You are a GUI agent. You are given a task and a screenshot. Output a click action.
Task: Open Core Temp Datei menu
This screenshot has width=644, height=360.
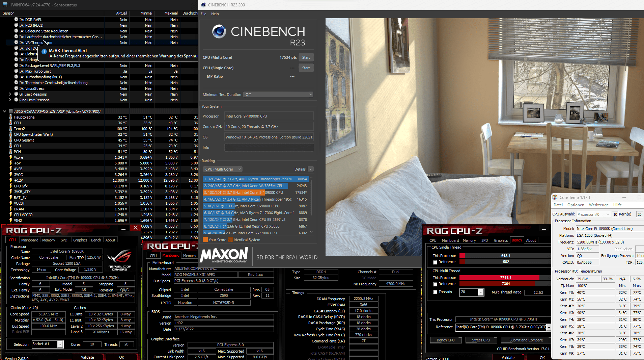click(x=558, y=205)
